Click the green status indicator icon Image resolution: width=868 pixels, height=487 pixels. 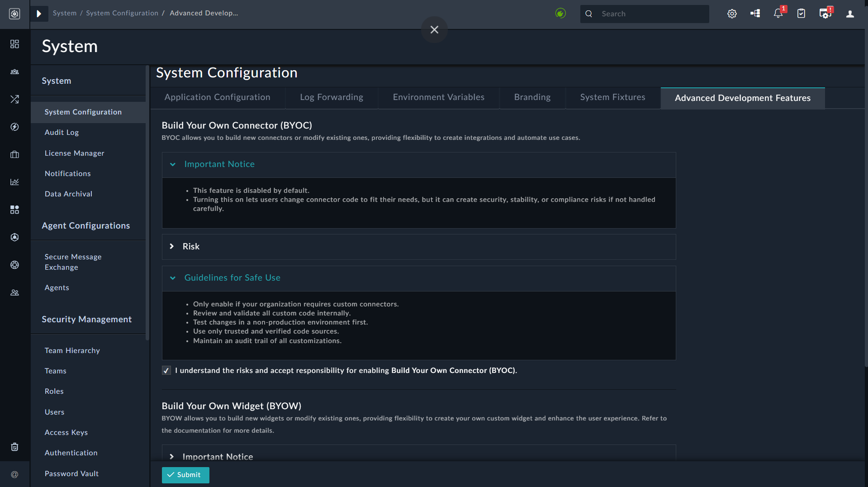[560, 14]
